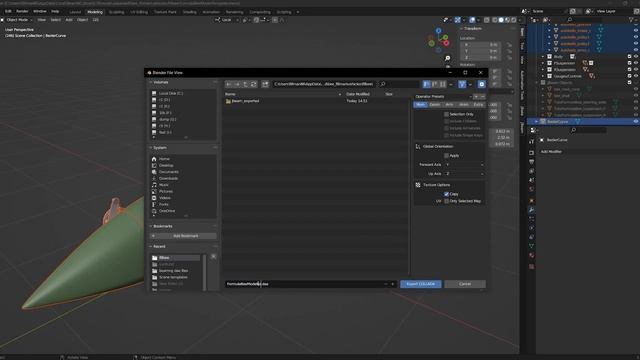Open Help menu in top bar
640x360 pixels.
click(x=55, y=11)
